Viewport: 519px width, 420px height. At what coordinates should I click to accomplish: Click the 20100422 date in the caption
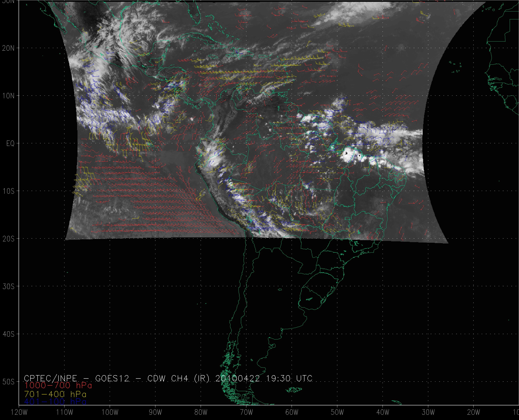click(237, 378)
